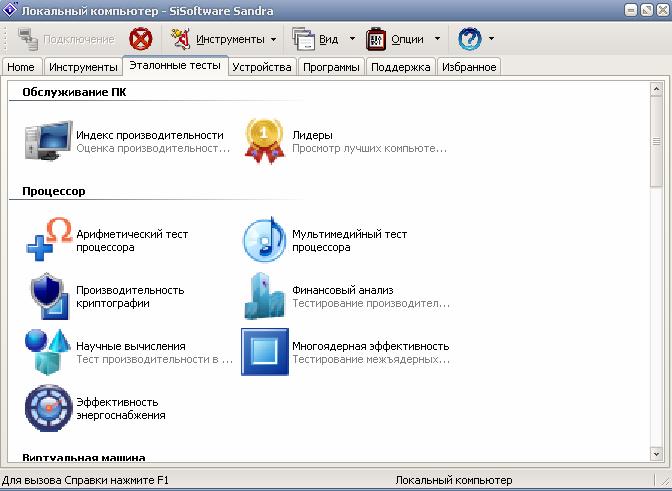The height and width of the screenshot is (491, 672).
Task: Open the Инструменты toolbar wizard icon
Action: tap(180, 39)
